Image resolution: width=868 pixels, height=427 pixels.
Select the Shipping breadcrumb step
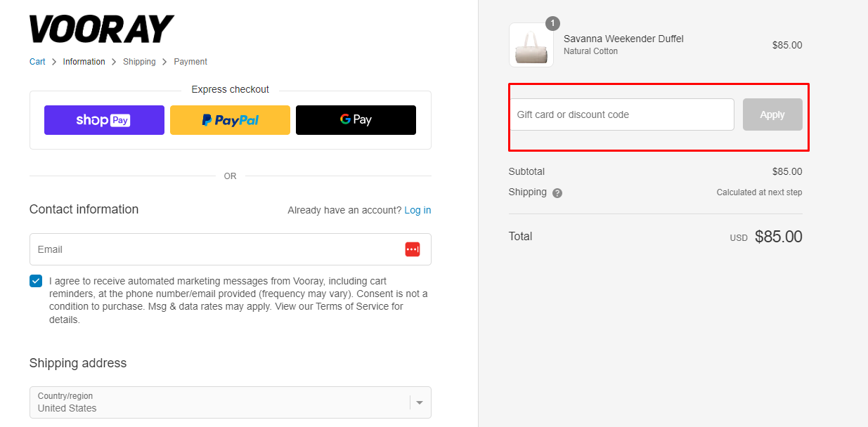point(139,62)
